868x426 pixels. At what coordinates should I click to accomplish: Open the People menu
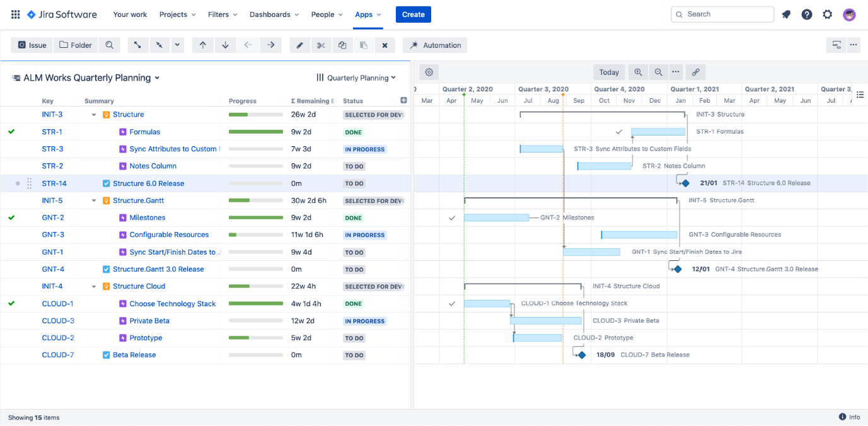coord(327,14)
